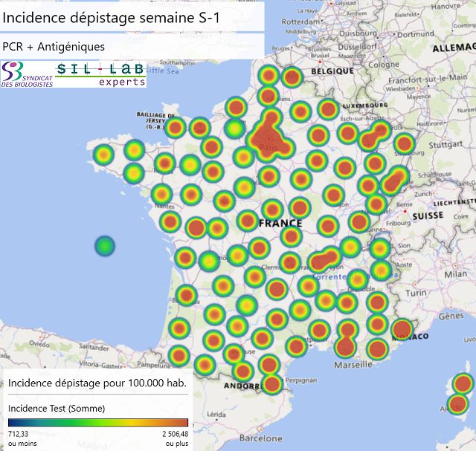Select the "PCR + Antigéniques" subtitle
The image size is (476, 451).
coord(54,47)
